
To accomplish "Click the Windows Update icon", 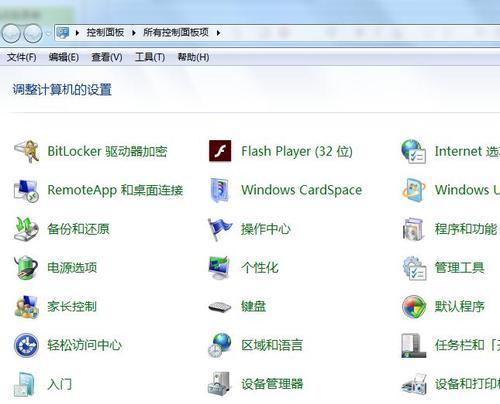I will [x=413, y=190].
